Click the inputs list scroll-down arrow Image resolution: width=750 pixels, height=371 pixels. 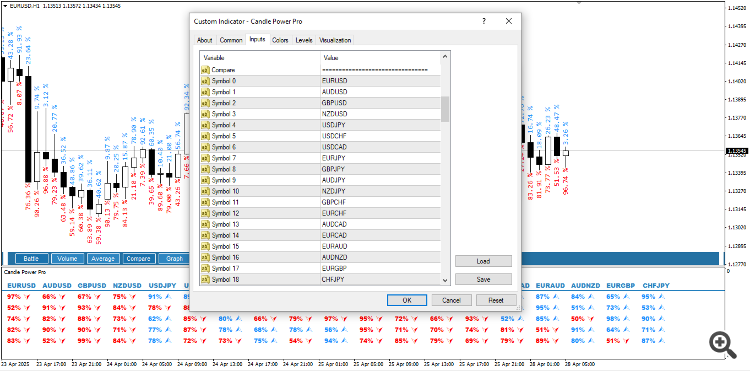click(445, 280)
